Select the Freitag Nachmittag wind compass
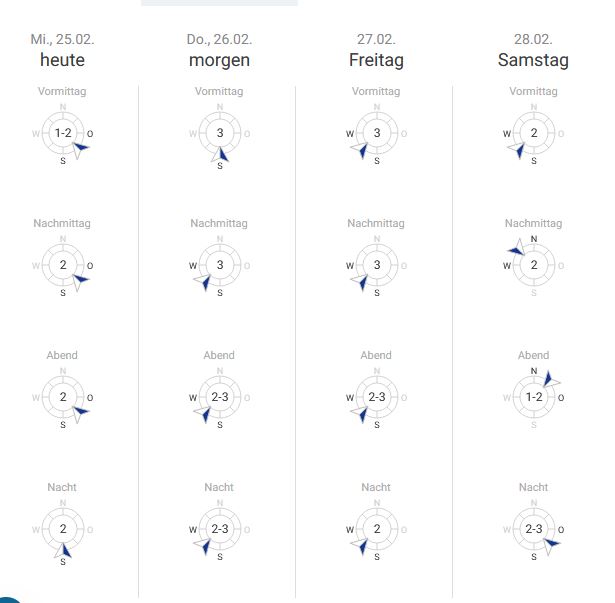615x603 pixels. pyautogui.click(x=377, y=265)
